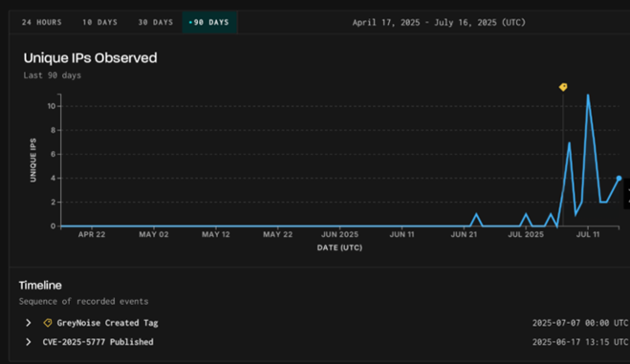Click the small spike after JUN 21

tap(476, 215)
